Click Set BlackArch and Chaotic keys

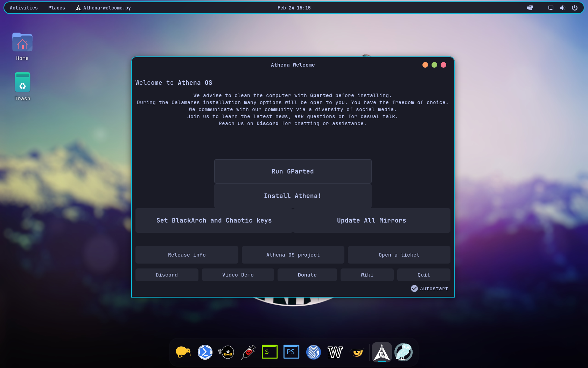214,220
